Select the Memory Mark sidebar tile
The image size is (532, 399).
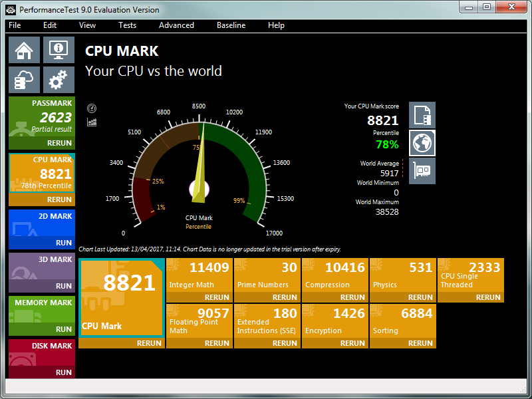click(42, 309)
